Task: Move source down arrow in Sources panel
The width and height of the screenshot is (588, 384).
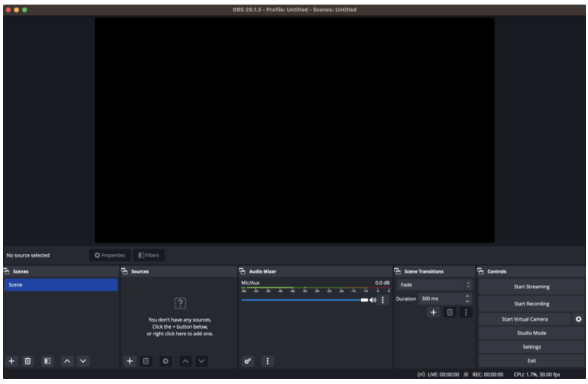Action: (x=201, y=361)
